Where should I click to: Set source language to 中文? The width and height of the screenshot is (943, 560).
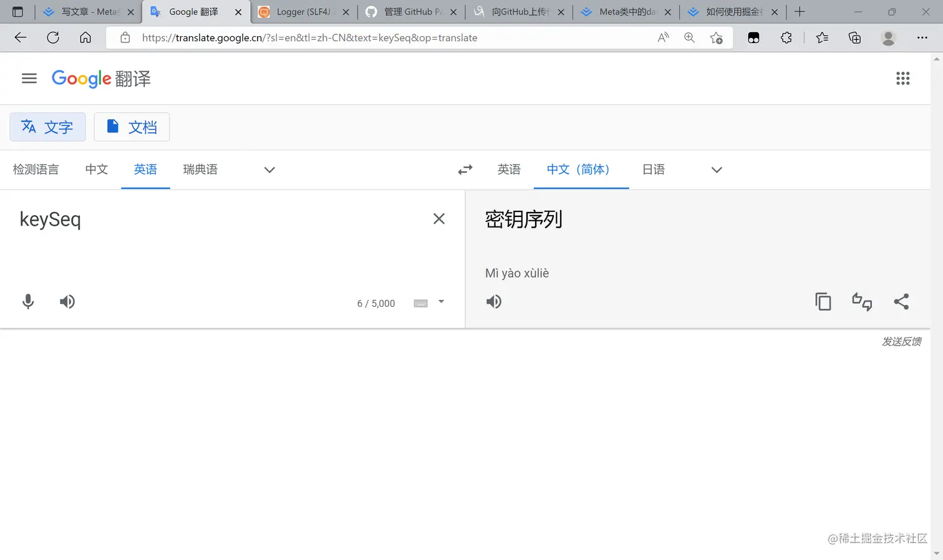click(x=97, y=170)
